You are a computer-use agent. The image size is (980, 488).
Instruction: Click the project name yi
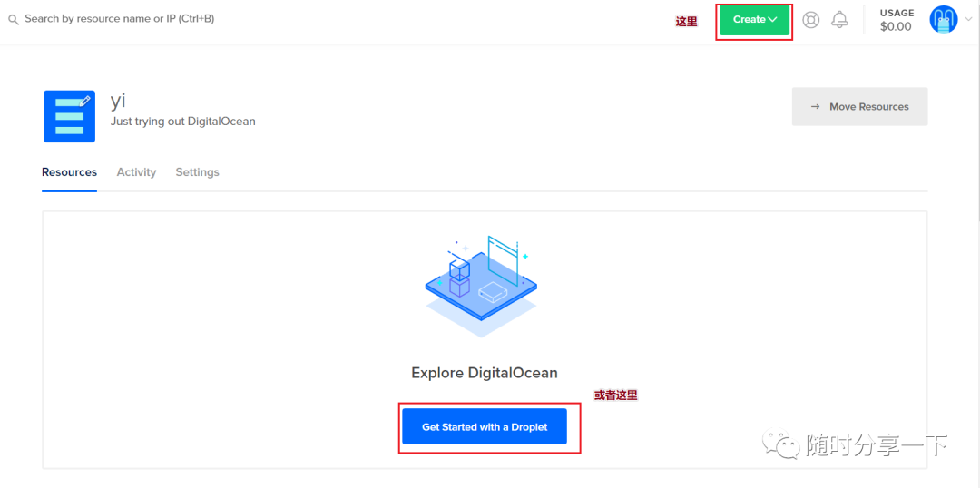click(x=119, y=101)
